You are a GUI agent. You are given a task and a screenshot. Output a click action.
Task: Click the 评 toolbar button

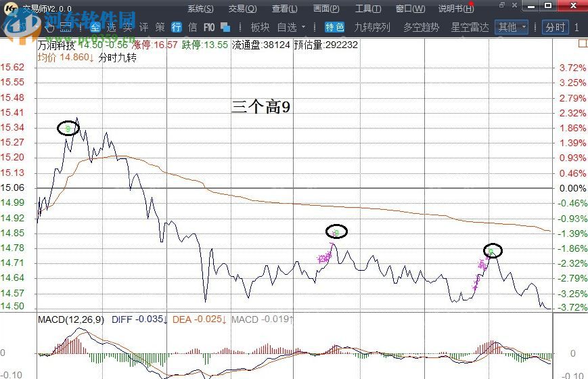point(143,27)
